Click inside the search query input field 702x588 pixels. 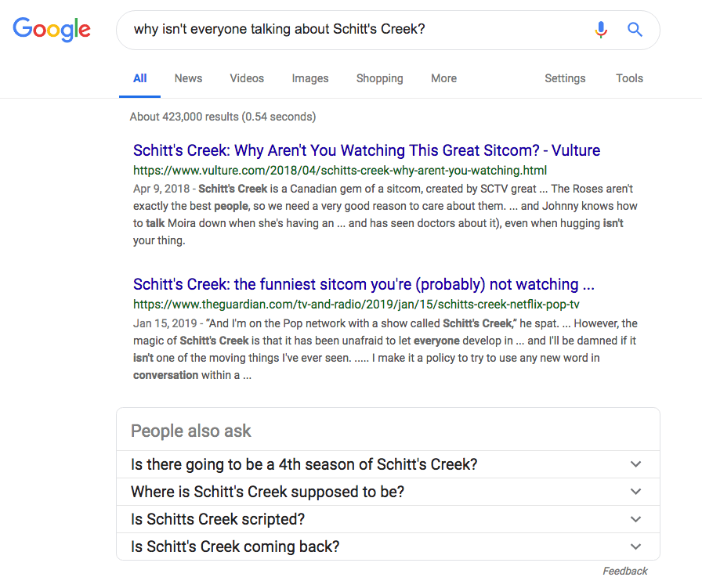[x=353, y=30]
